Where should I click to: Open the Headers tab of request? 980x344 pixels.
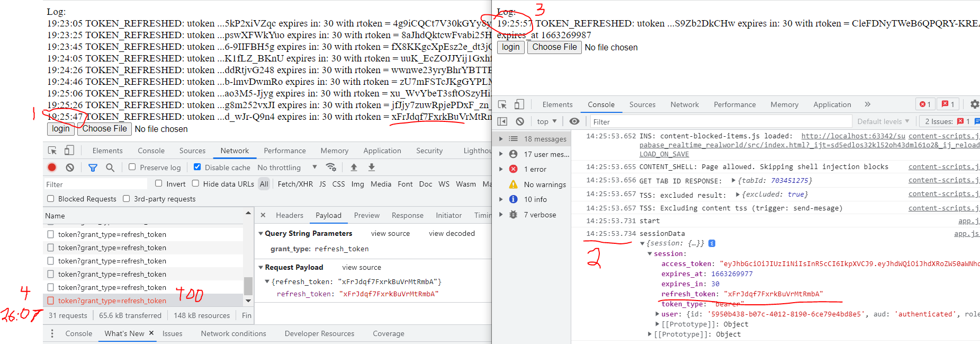coord(290,215)
